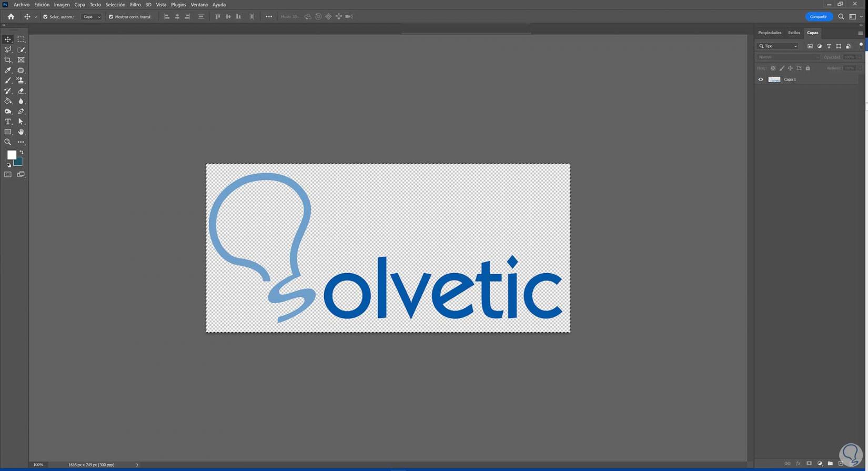Screen dimensions: 868x471
Task: Choose the Rectangle shape tool
Action: (x=8, y=132)
